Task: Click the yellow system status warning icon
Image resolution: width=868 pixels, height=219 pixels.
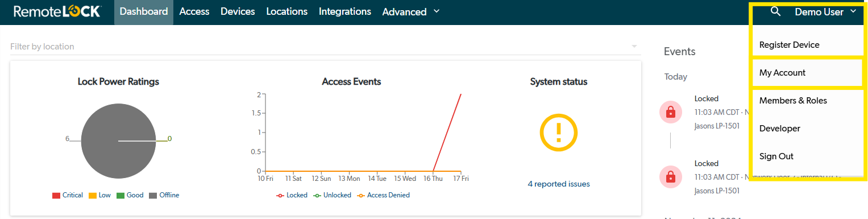Action: pyautogui.click(x=558, y=133)
